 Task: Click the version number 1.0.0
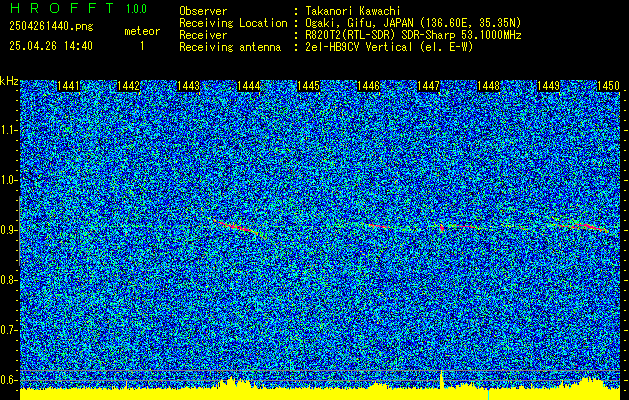pos(136,9)
